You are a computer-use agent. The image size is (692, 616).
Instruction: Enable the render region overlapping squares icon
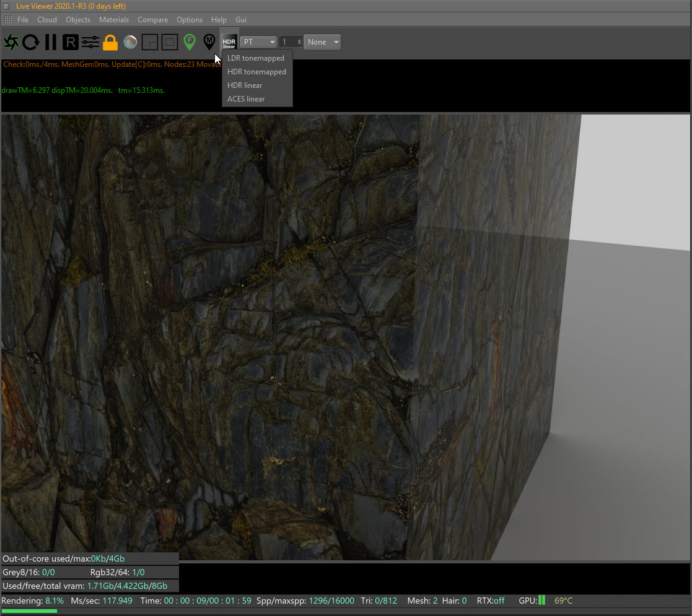150,42
